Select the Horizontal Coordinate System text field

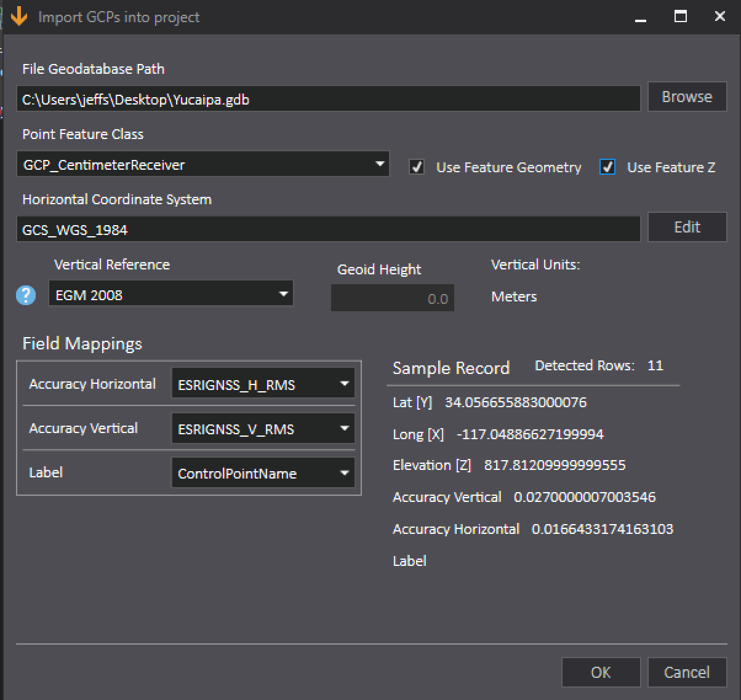[328, 229]
